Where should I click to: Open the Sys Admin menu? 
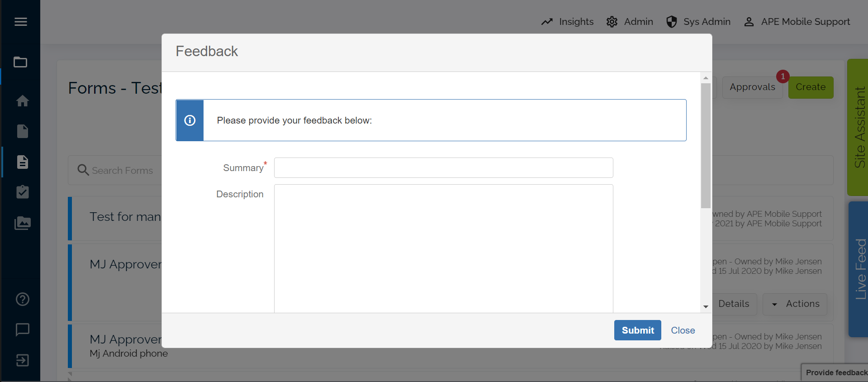[698, 22]
